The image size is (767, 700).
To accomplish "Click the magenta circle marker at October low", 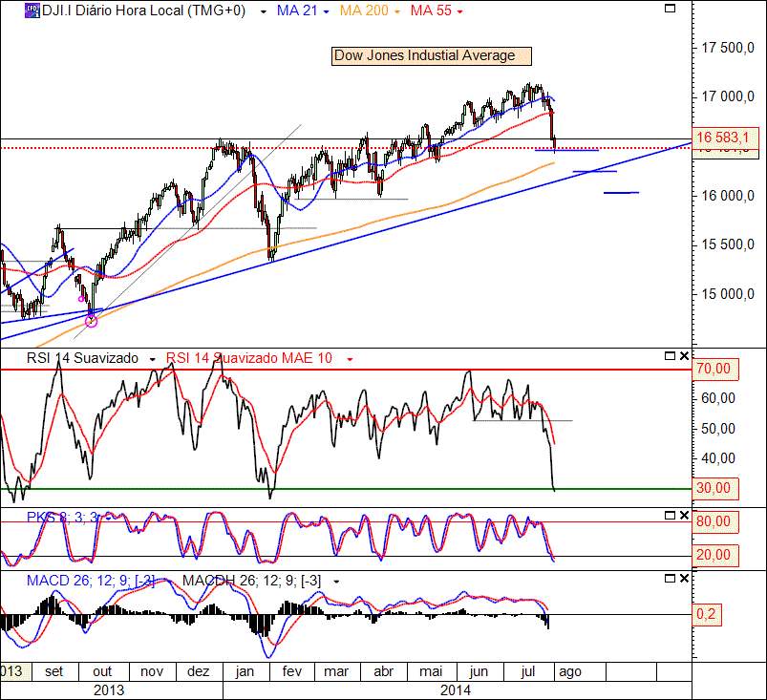I will click(92, 322).
